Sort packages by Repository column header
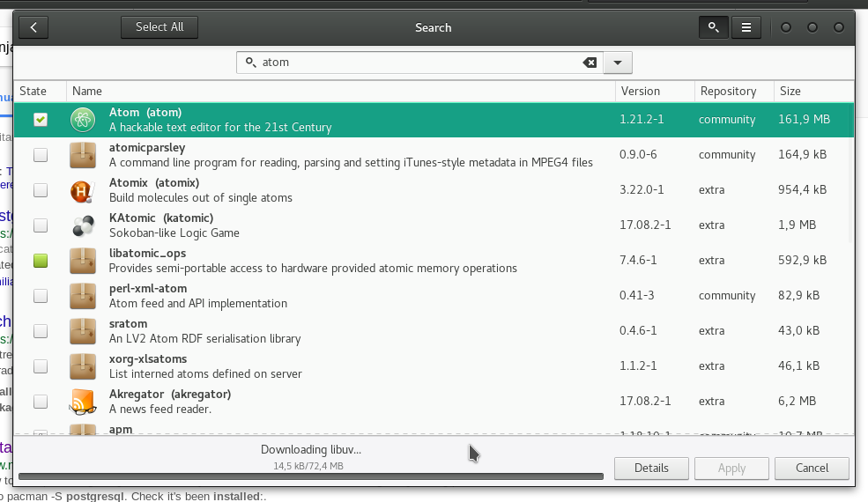The height and width of the screenshot is (502, 868). pyautogui.click(x=728, y=91)
